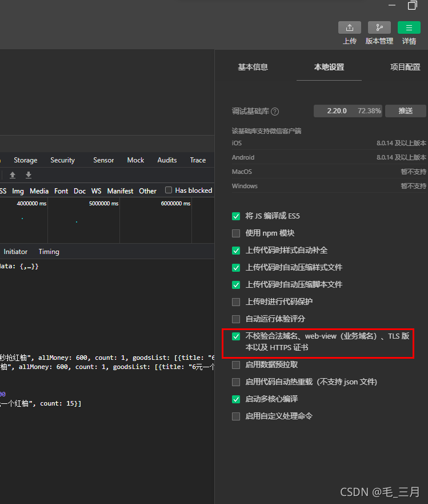Open the Trace devtools tab
The height and width of the screenshot is (504, 428).
[198, 160]
